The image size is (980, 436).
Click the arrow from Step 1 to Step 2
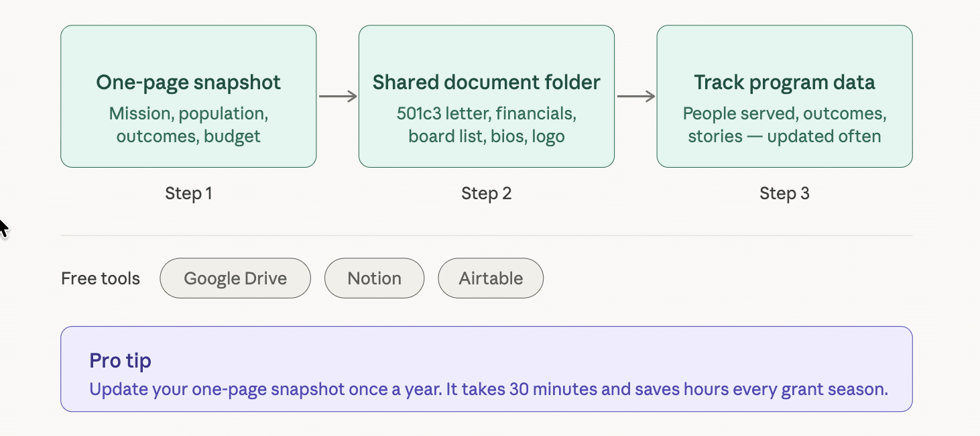[338, 97]
